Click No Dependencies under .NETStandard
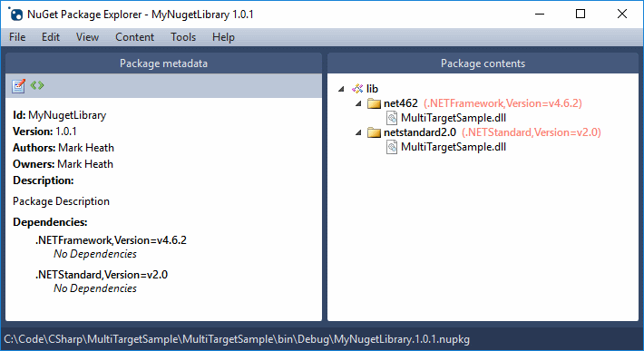 (x=95, y=288)
